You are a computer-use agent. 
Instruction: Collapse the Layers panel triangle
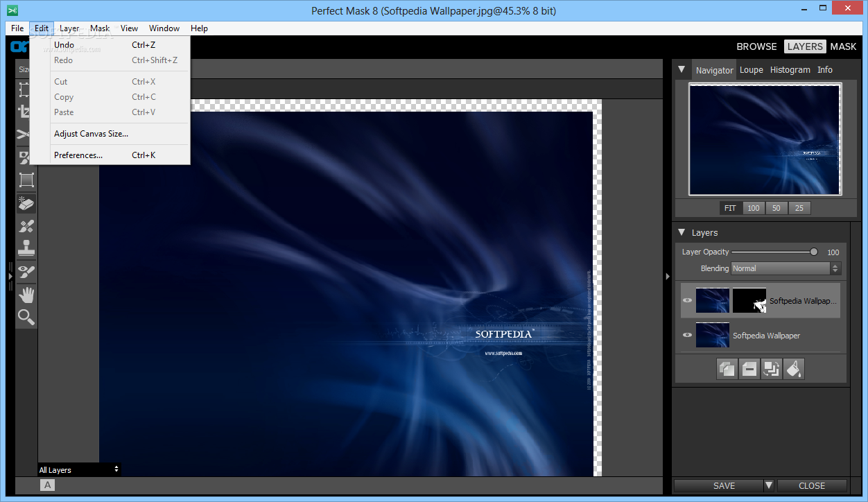click(682, 232)
